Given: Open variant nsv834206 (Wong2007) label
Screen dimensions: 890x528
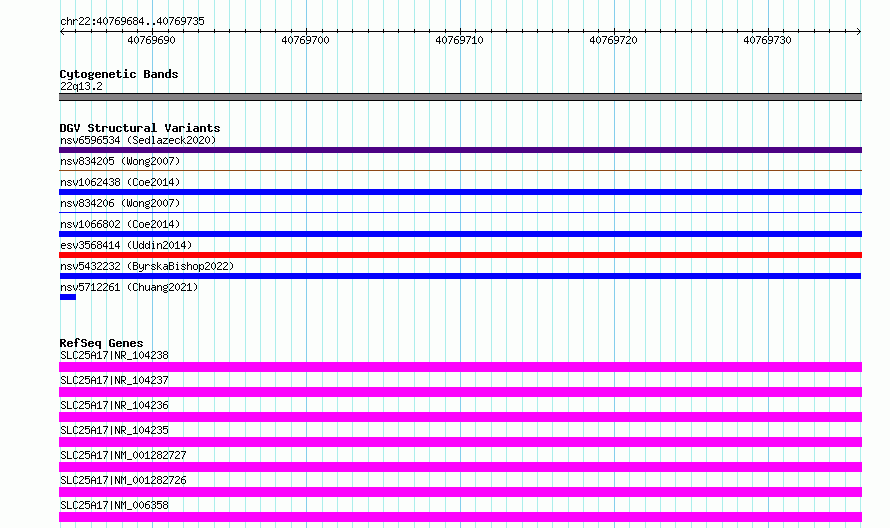Looking at the screenshot, I should tap(120, 203).
